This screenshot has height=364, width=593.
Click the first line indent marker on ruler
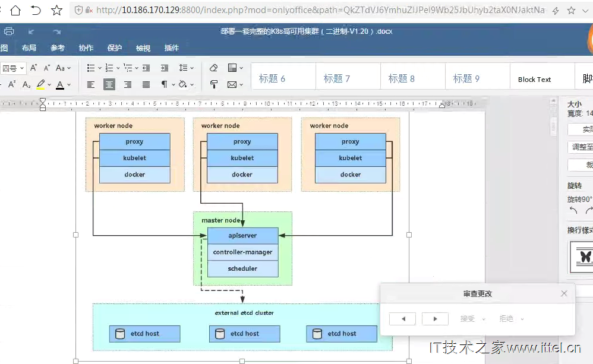43,101
